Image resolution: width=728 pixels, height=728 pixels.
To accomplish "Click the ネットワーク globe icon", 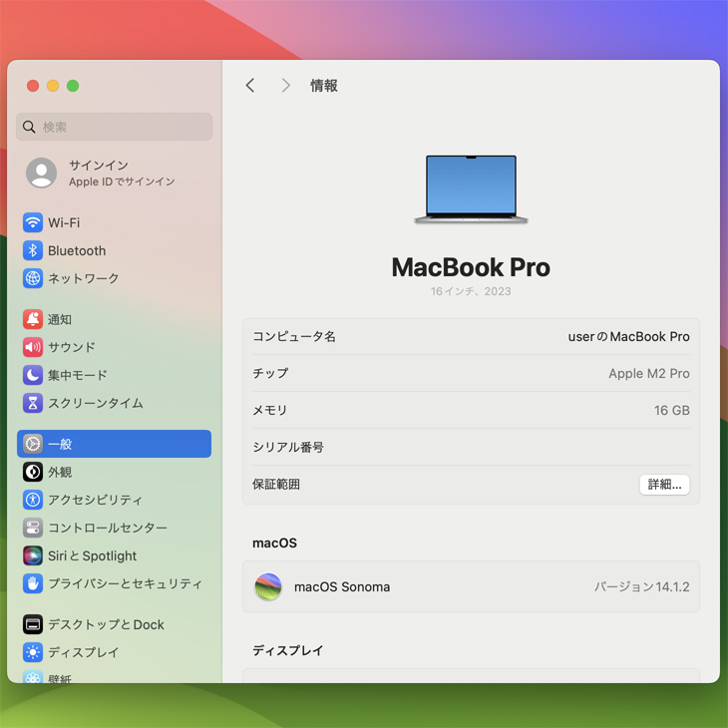I will pos(33,278).
